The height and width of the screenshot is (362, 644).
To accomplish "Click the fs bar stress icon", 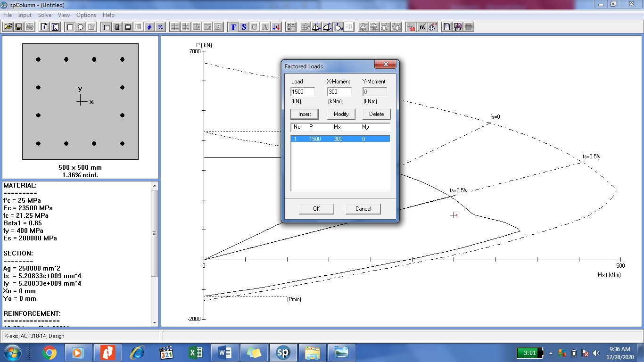I will [422, 27].
